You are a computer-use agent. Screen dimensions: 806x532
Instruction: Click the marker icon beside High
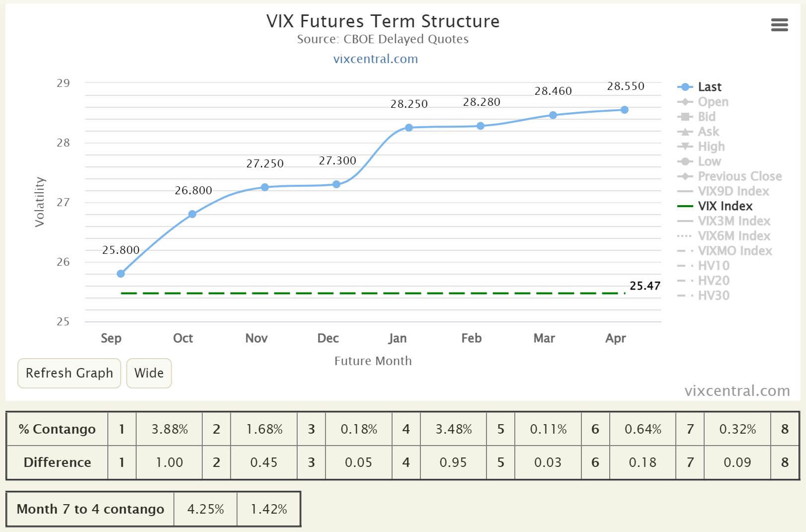(x=685, y=147)
